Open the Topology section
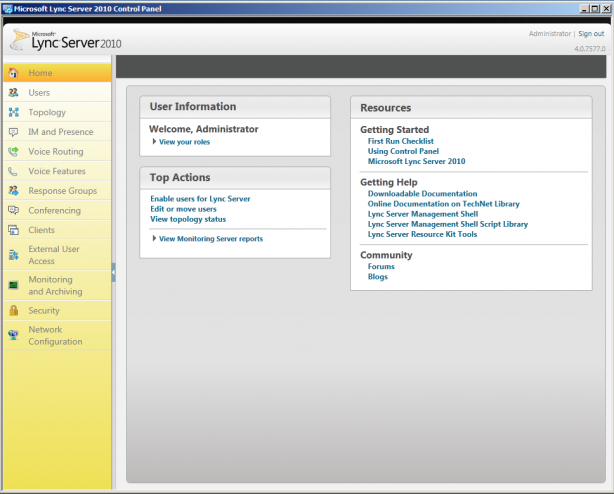The width and height of the screenshot is (614, 494). click(57, 112)
